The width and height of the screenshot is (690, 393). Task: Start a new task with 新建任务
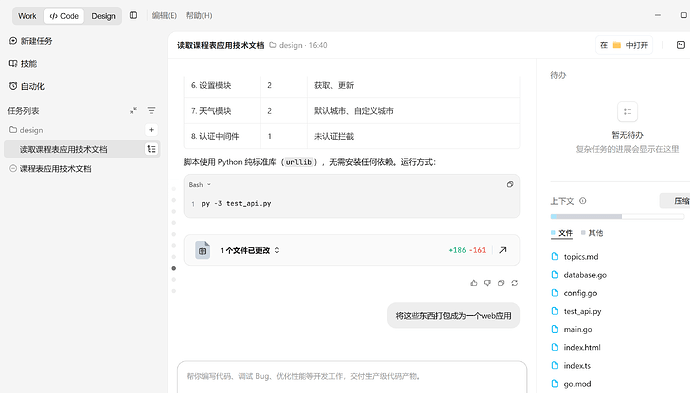[x=30, y=41]
